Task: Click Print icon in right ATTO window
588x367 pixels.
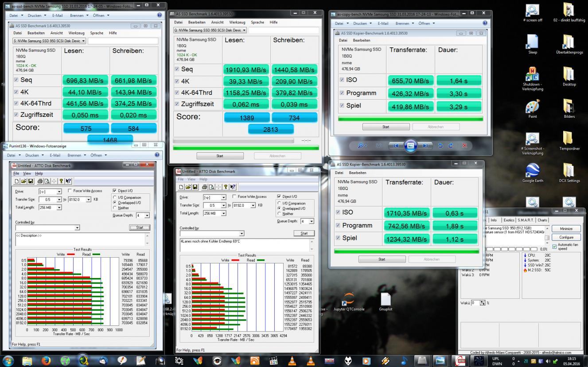Action: click(x=205, y=187)
